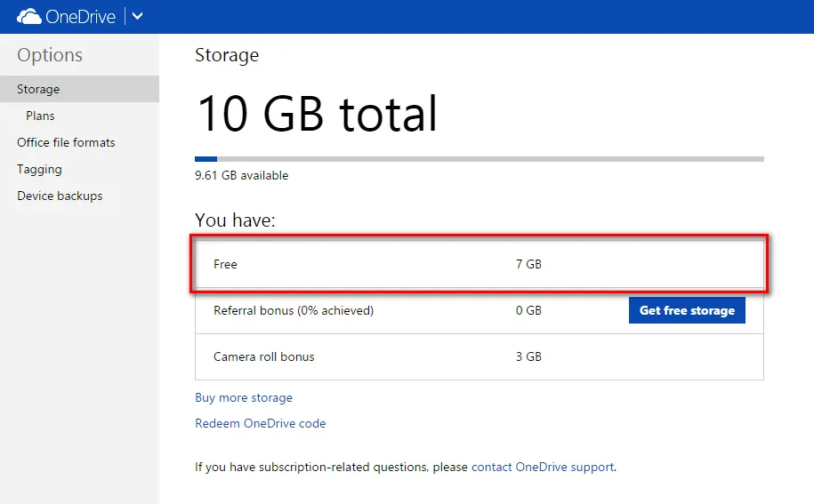This screenshot has height=504, width=814.
Task: Click the '3 GB' camera roll value
Action: pyautogui.click(x=528, y=356)
